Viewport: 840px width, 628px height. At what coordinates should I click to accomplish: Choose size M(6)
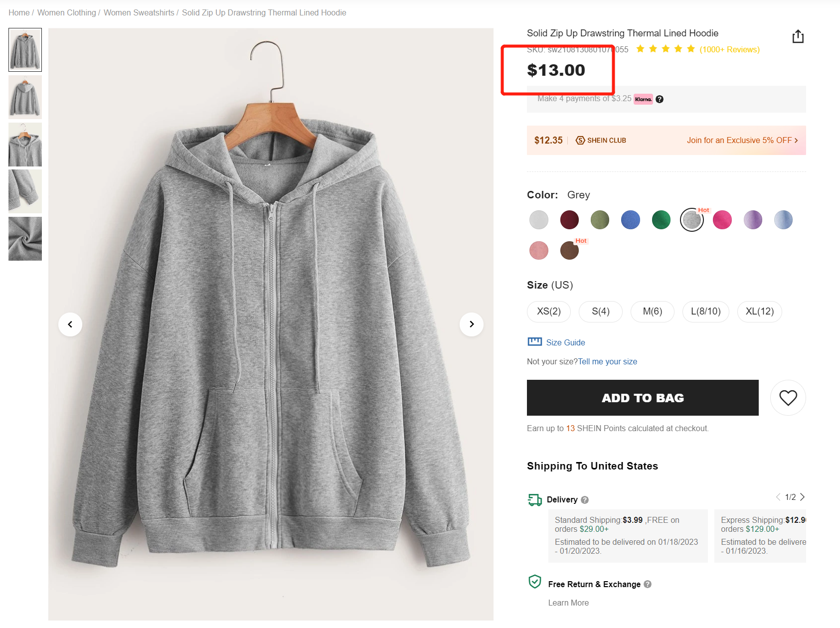(652, 312)
